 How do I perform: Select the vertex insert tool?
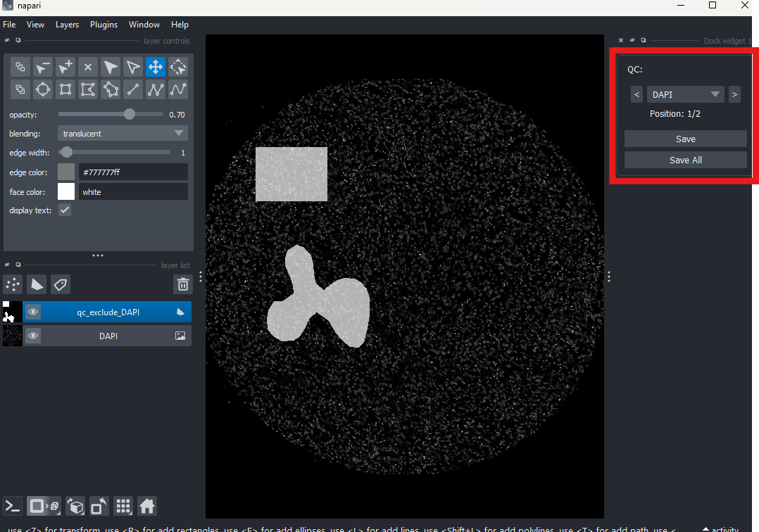pyautogui.click(x=65, y=67)
